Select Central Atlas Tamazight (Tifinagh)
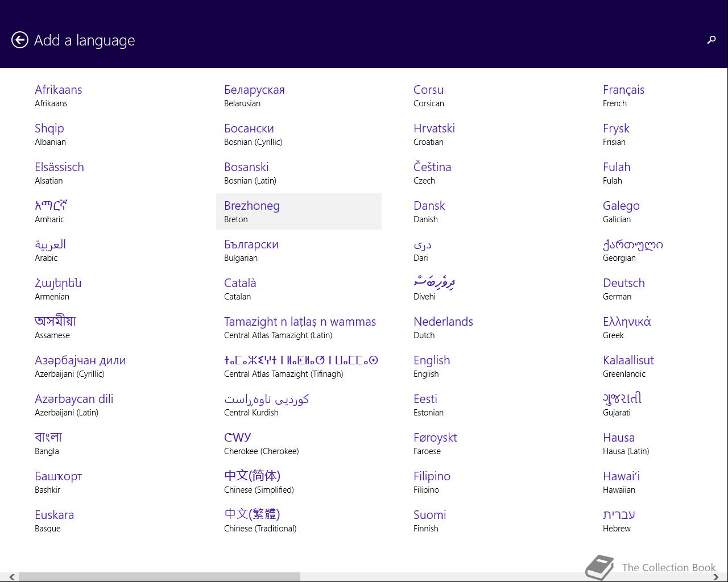 (299, 366)
